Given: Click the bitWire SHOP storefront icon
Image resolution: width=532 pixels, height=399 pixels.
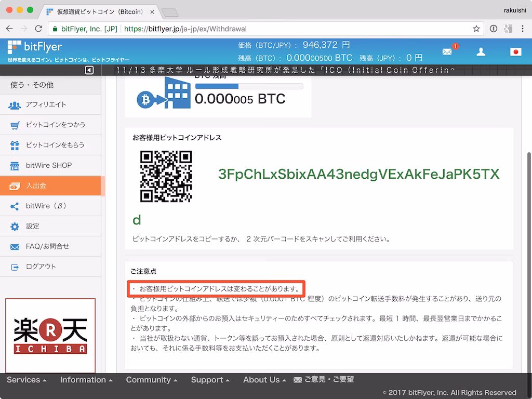Looking at the screenshot, I should pos(15,166).
